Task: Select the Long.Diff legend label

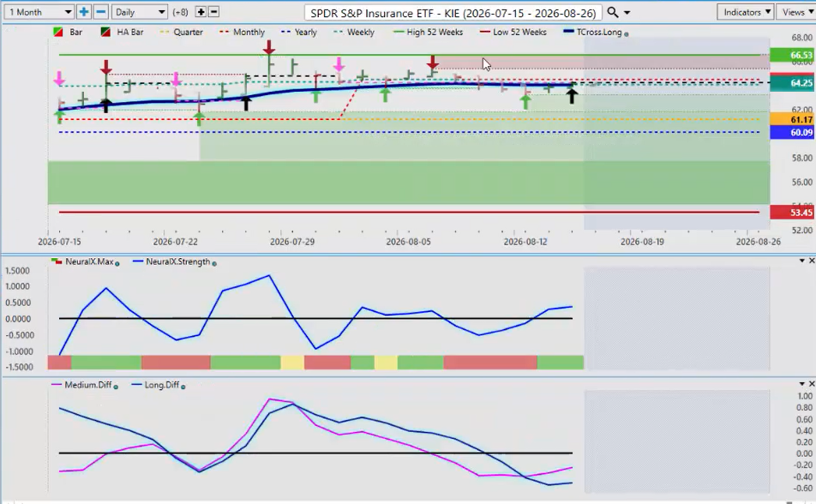Action: pos(162,386)
